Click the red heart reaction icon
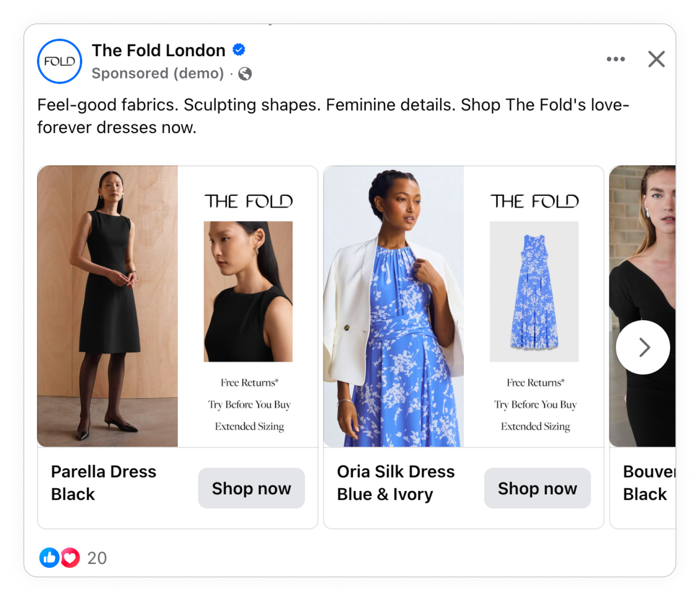The width and height of the screenshot is (700, 601). coord(71,558)
